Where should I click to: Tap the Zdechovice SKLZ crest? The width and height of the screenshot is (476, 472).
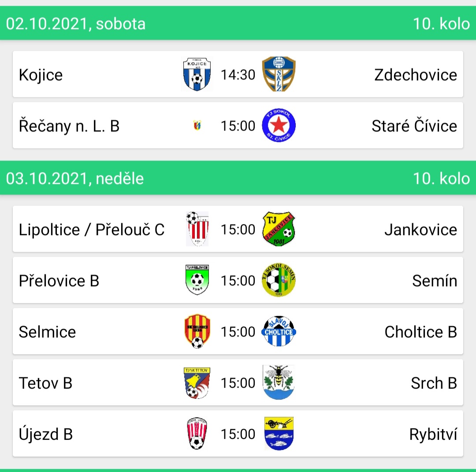point(279,74)
